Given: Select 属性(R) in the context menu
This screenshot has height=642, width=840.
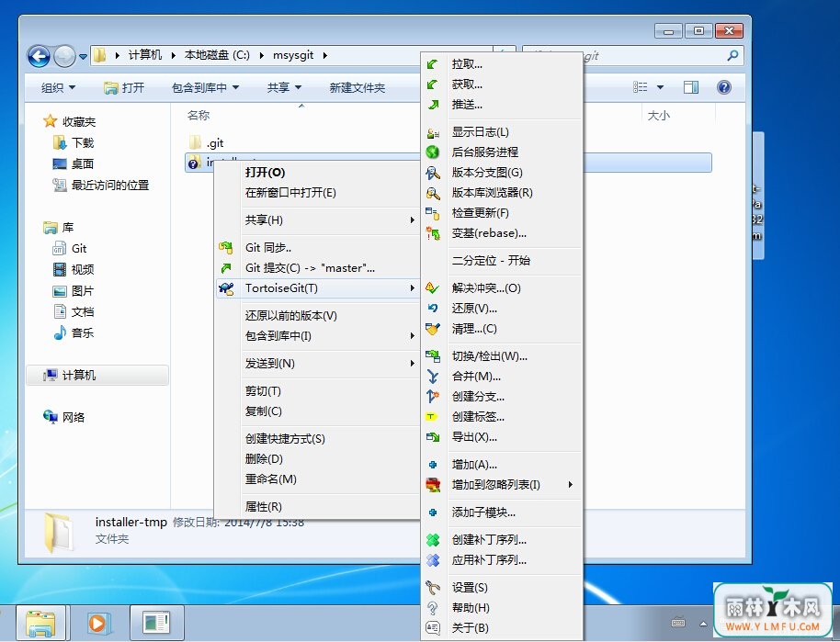Looking at the screenshot, I should pos(263,507).
